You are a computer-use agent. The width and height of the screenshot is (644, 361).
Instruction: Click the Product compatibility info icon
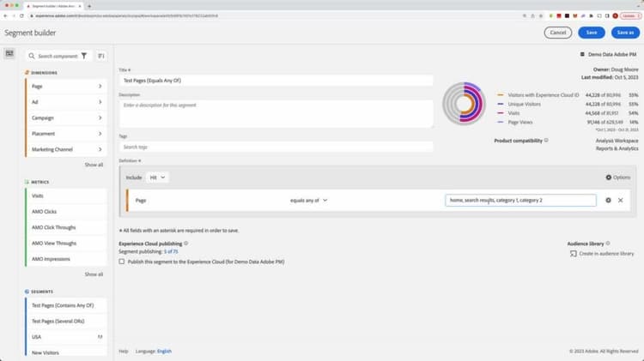546,141
